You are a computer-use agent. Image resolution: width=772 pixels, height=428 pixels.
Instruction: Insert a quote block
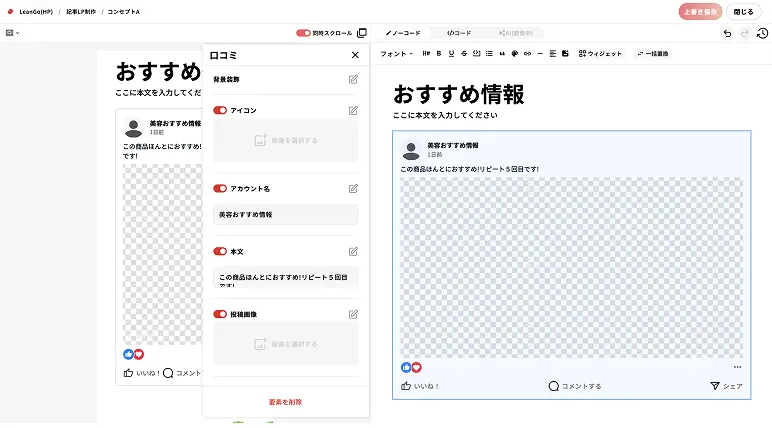pyautogui.click(x=502, y=54)
